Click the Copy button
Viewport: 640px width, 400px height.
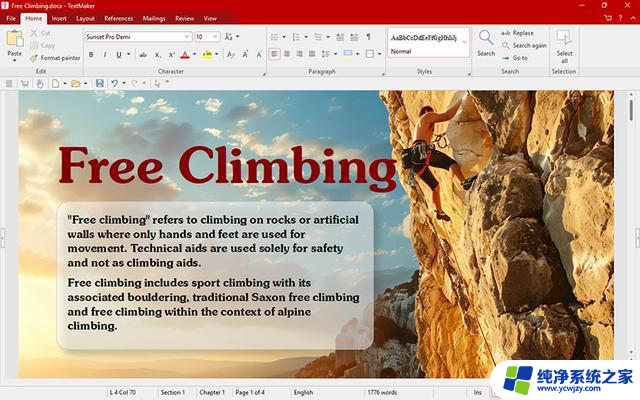[42, 45]
